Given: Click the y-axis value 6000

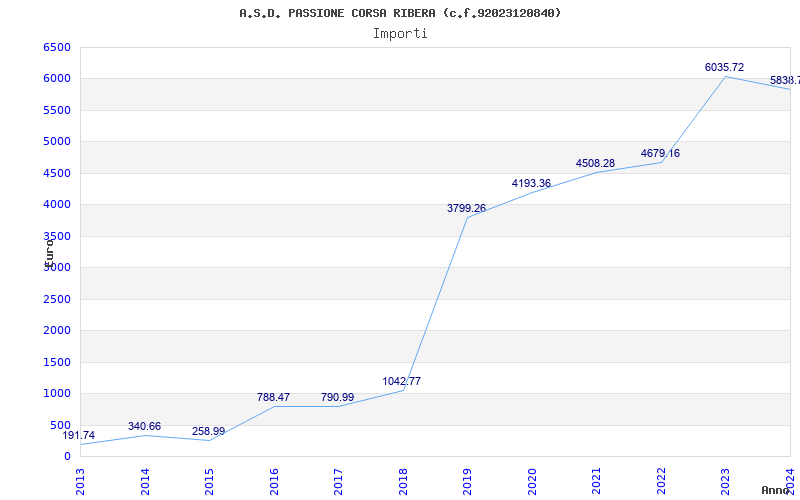Looking at the screenshot, I should point(57,79).
